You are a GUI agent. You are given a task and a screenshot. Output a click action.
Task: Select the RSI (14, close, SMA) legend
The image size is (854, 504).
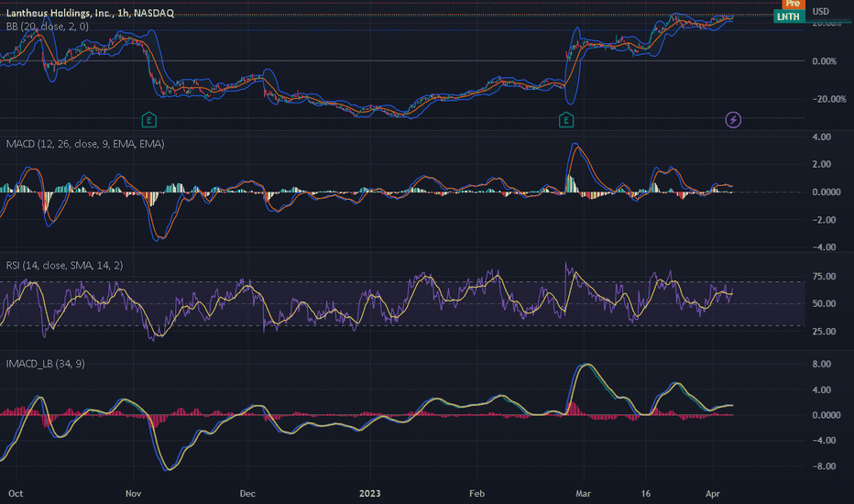(x=64, y=266)
